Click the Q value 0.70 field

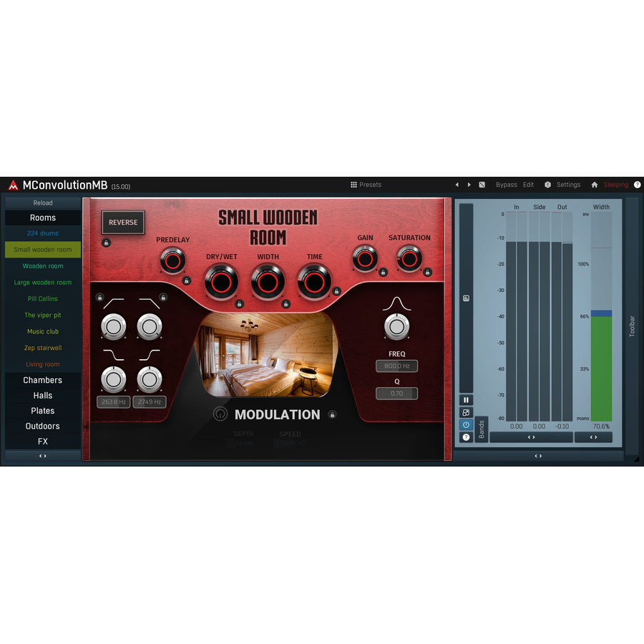396,394
